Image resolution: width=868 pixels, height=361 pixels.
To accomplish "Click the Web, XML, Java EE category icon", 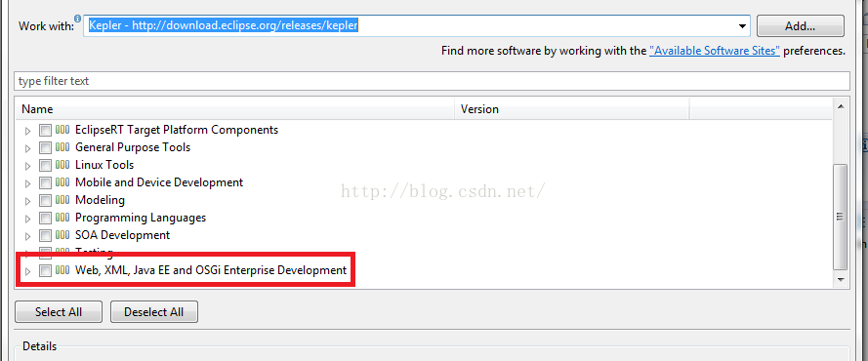I will coord(62,271).
